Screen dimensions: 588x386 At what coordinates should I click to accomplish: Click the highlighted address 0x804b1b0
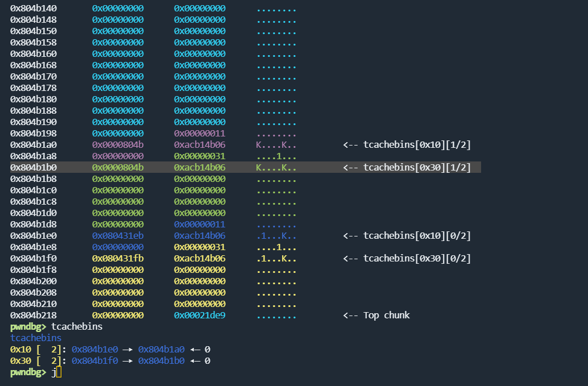pos(34,167)
